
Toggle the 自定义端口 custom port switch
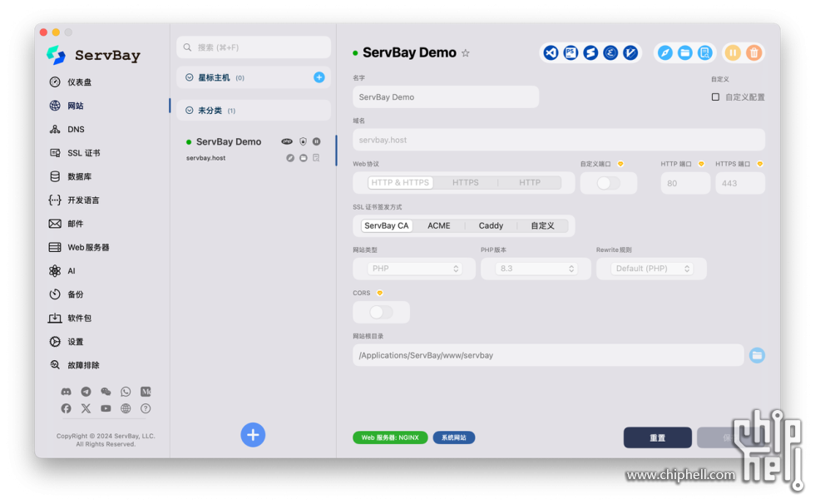(608, 183)
